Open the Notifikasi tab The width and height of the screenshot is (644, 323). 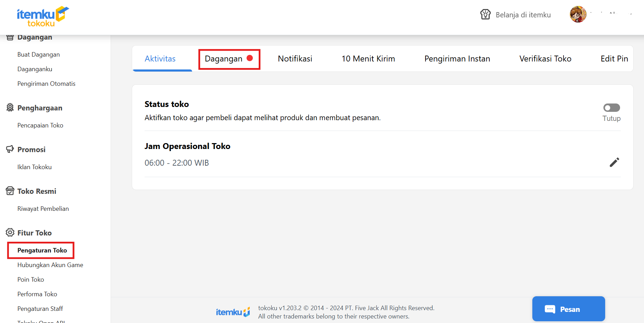pos(295,59)
